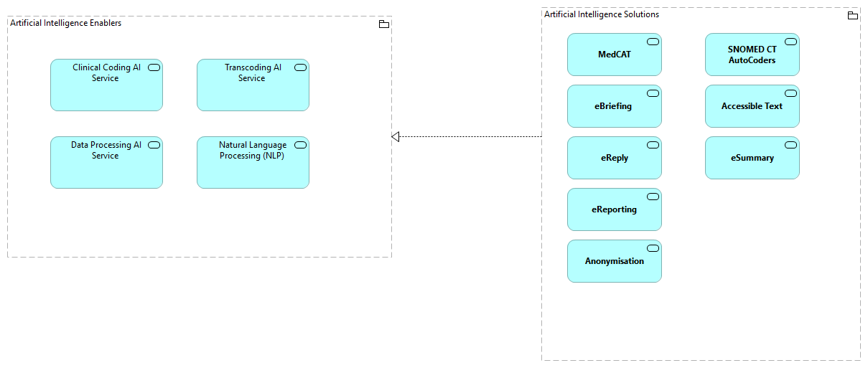This screenshot has width=868, height=368.
Task: Click the Artificial Intelligence Enablers group title
Action: click(x=65, y=23)
